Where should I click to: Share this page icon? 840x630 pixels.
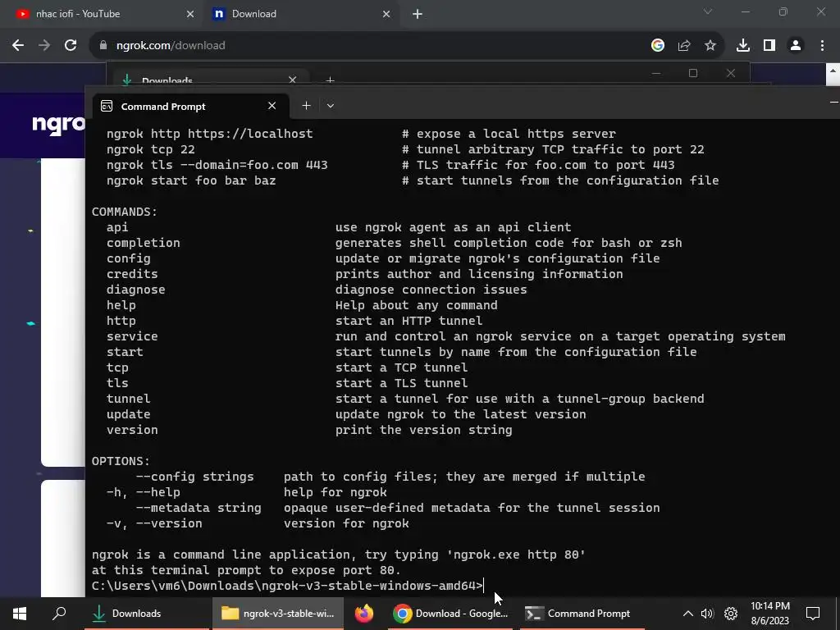(x=684, y=46)
